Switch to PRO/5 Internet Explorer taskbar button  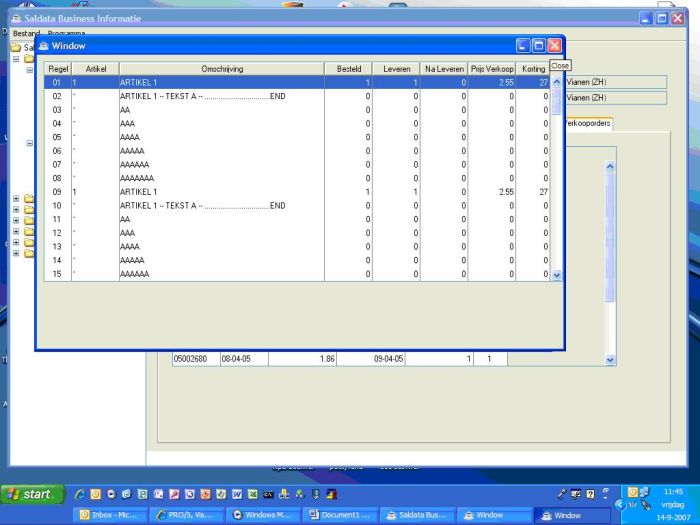tap(186, 515)
